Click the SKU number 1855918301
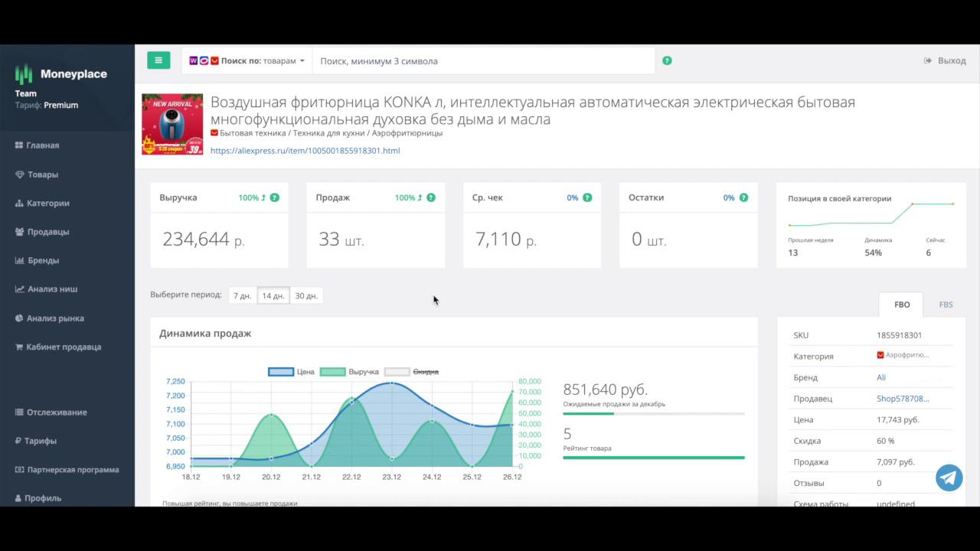980x551 pixels. [x=899, y=335]
